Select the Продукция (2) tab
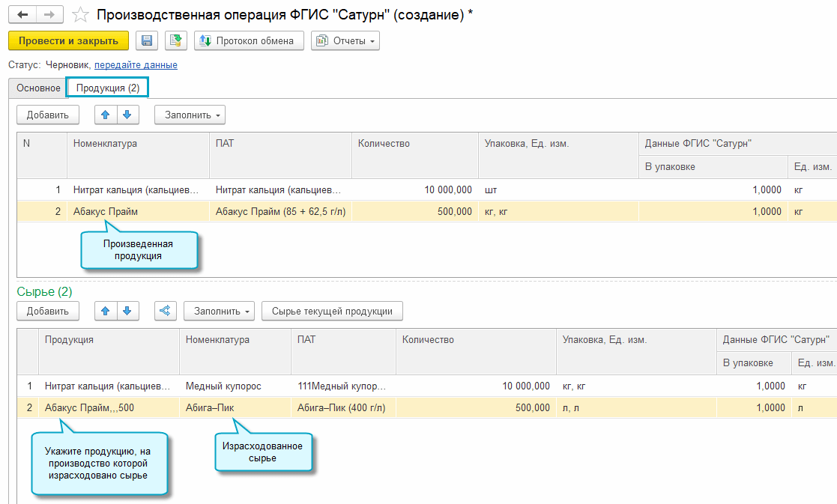This screenshot has height=504, width=837. [x=108, y=88]
